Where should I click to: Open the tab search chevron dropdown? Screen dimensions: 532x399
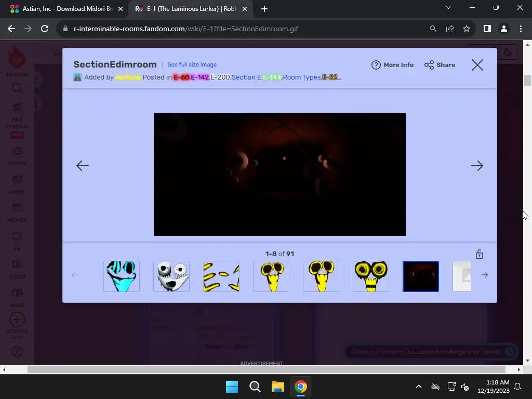pos(448,7)
